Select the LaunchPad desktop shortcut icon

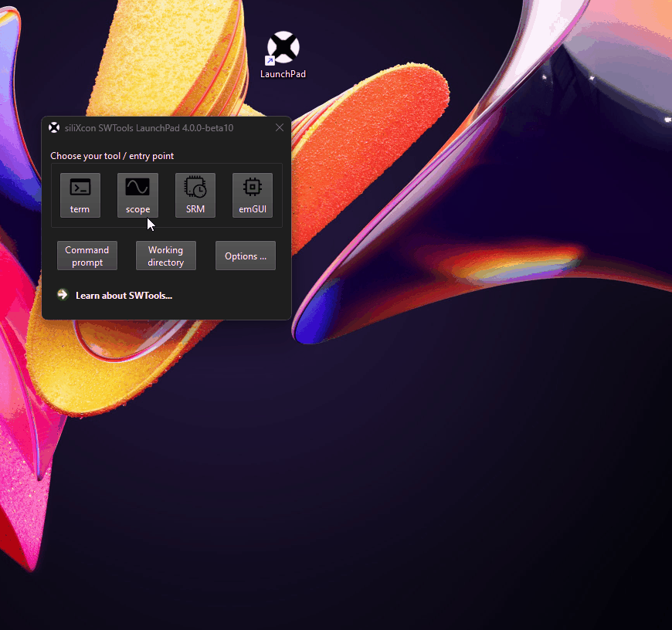(x=283, y=47)
